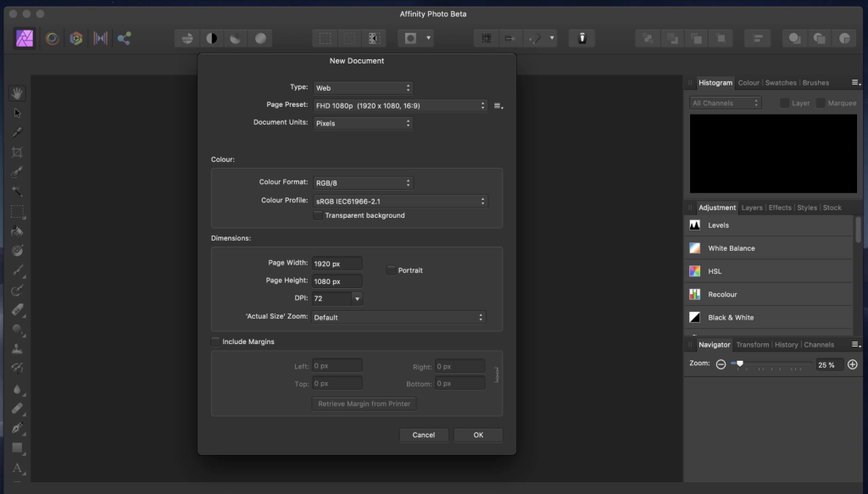
Task: Switch to the Develop persona
Action: pos(75,38)
